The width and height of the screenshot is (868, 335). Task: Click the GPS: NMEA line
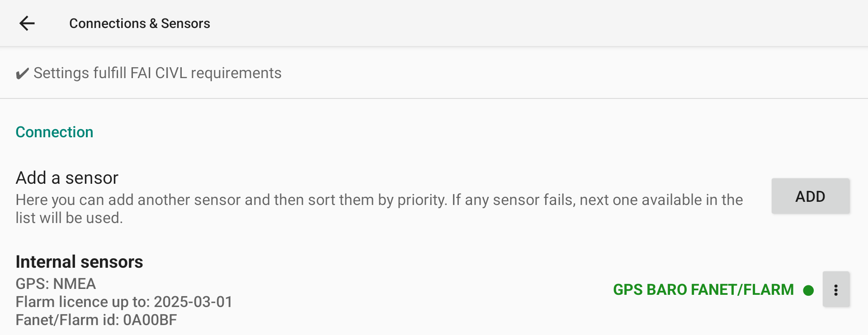click(56, 284)
